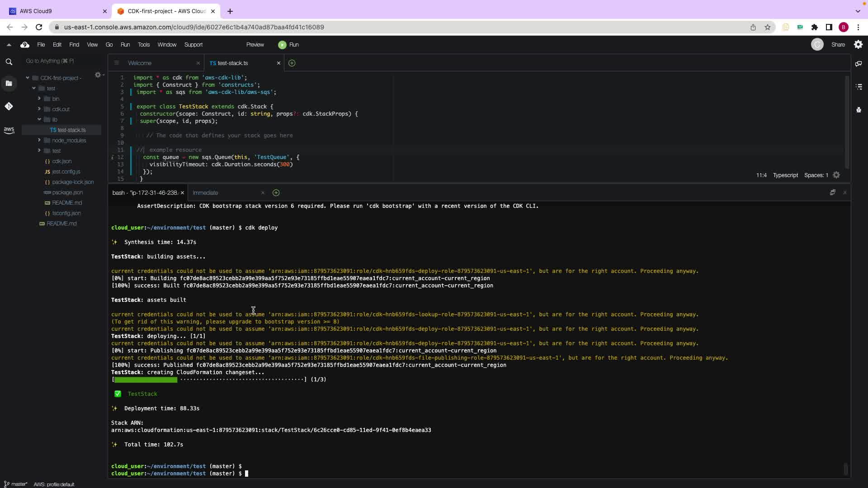This screenshot has width=868, height=488.
Task: Open the search panel magnifier icon
Action: click(9, 62)
